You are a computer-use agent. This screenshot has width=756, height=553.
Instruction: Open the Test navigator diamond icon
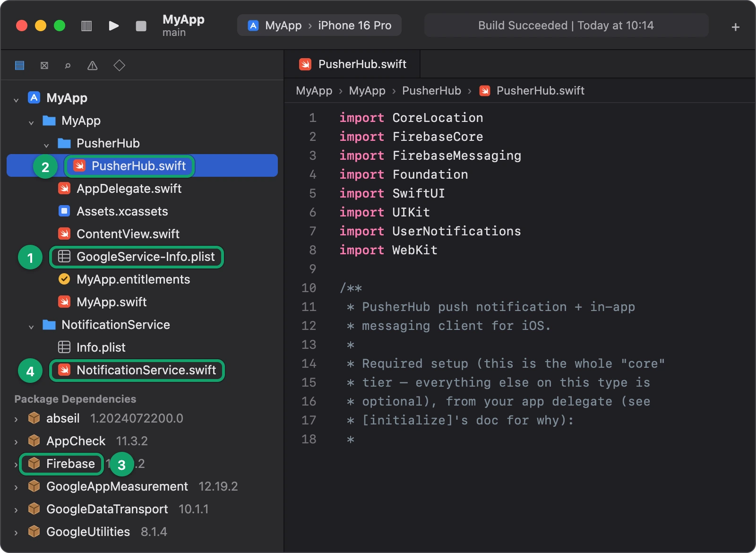point(119,65)
